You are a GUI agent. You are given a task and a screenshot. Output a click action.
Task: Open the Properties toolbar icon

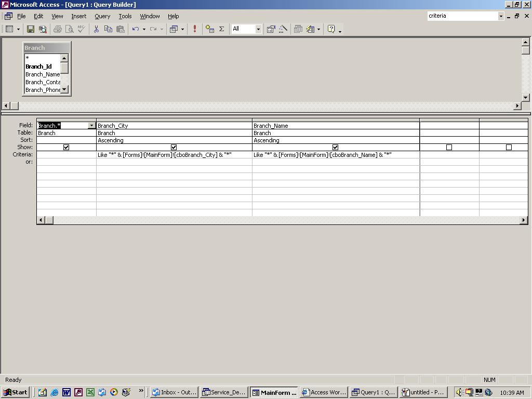pos(271,29)
